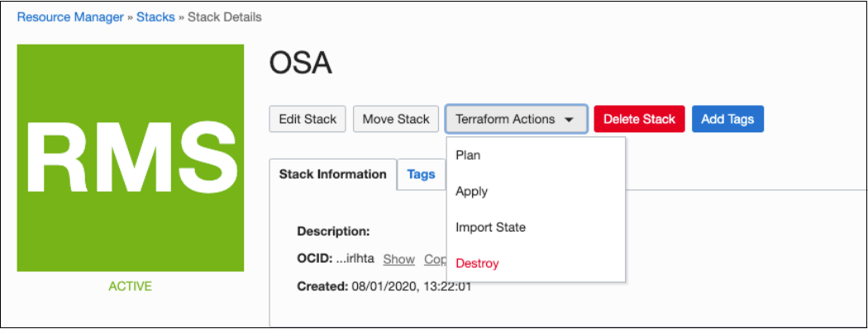Switch to the Tags tab
Viewport: 868px width, 329px height.
click(x=422, y=174)
